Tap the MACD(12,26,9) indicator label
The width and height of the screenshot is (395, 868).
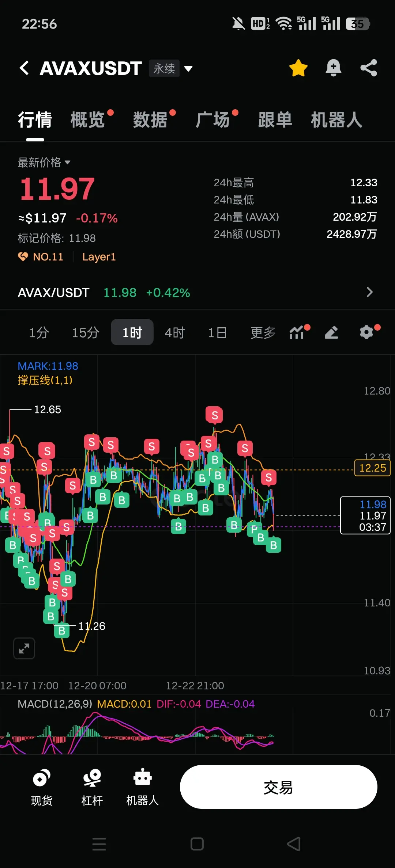click(55, 704)
